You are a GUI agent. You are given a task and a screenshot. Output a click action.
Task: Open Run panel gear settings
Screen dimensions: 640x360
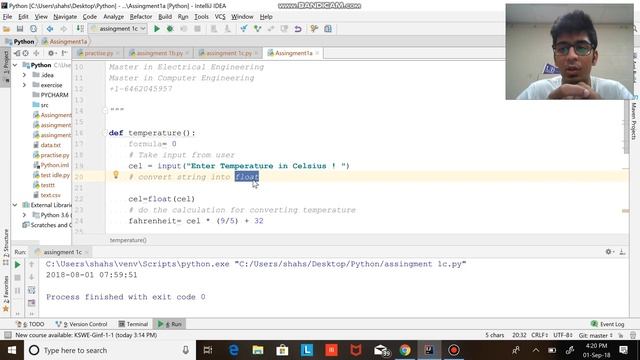coord(609,252)
